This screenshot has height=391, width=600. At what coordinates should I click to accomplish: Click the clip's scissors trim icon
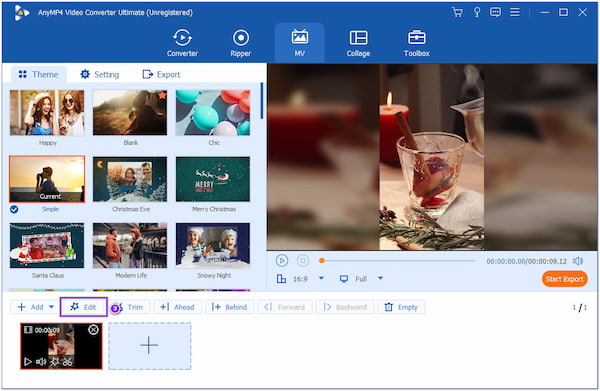[x=67, y=362]
